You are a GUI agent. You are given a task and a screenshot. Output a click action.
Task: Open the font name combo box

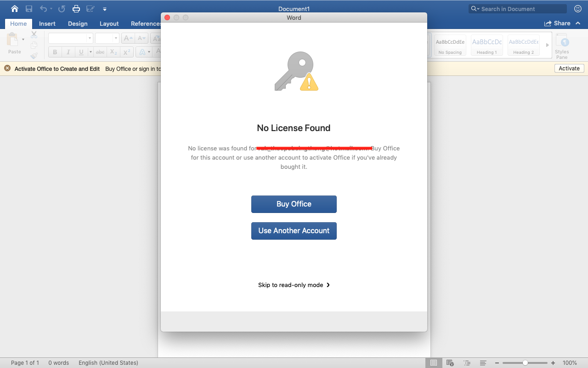click(71, 38)
